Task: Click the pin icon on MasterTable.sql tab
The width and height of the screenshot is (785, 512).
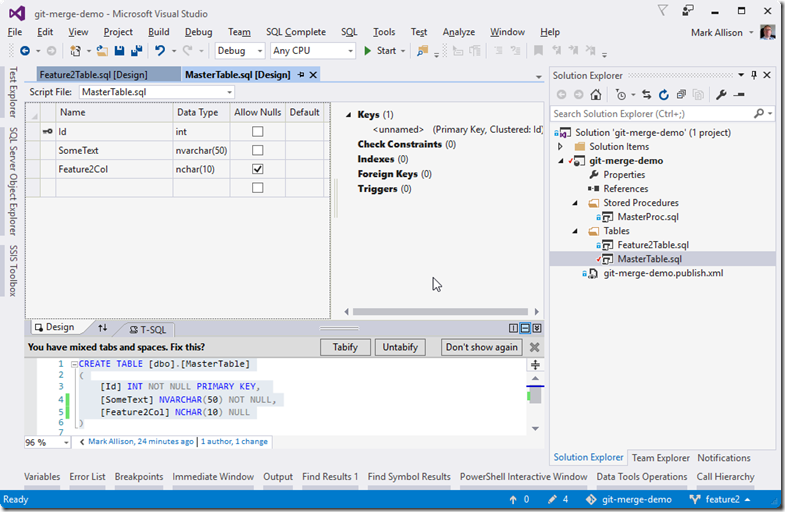Action: (301, 75)
